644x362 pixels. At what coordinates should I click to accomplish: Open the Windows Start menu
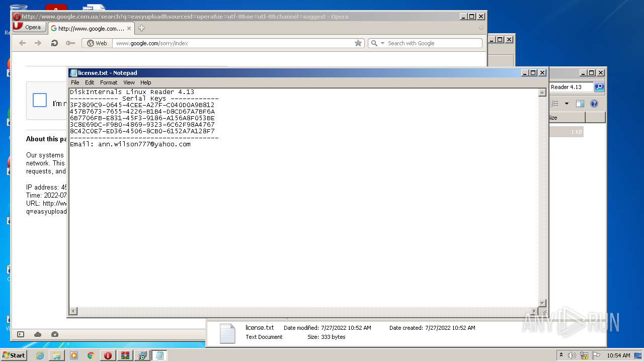[x=14, y=355]
